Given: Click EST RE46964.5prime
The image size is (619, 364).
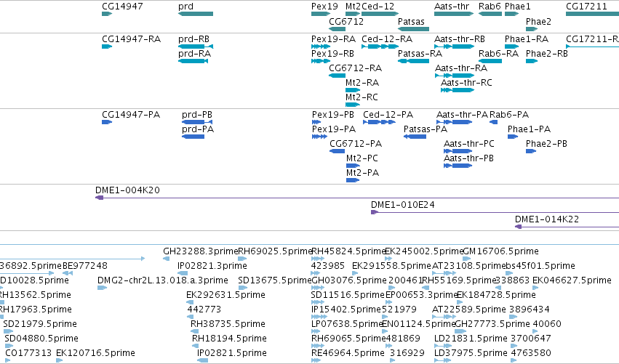Looking at the screenshot, I should pos(348,352).
